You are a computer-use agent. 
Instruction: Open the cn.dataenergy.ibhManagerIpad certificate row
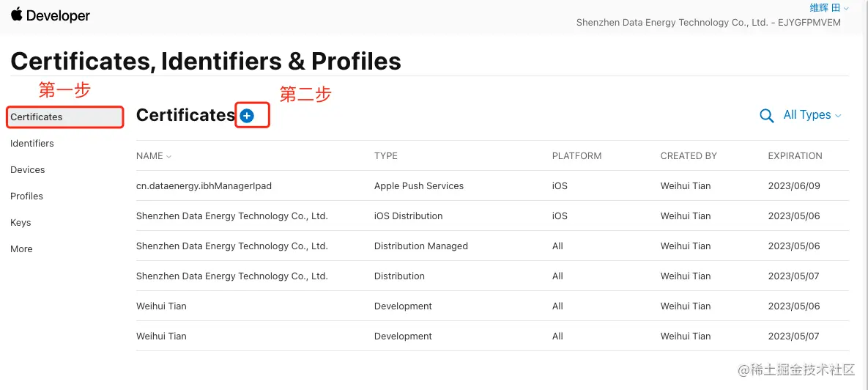point(204,186)
